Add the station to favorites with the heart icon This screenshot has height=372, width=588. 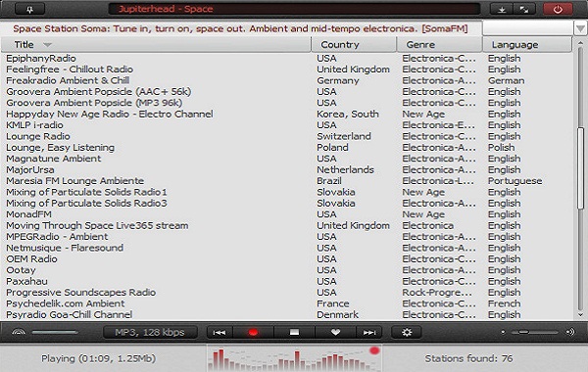[335, 332]
